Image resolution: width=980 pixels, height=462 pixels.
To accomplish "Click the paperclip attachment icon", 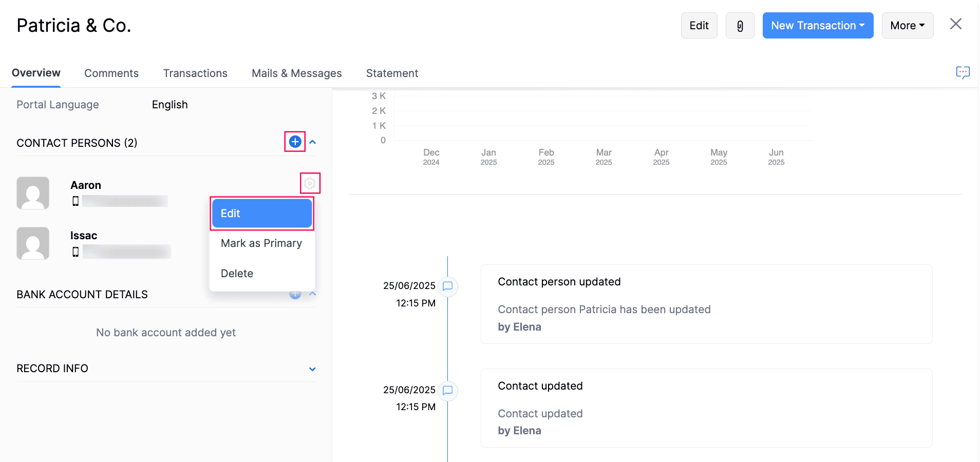I will (x=740, y=26).
